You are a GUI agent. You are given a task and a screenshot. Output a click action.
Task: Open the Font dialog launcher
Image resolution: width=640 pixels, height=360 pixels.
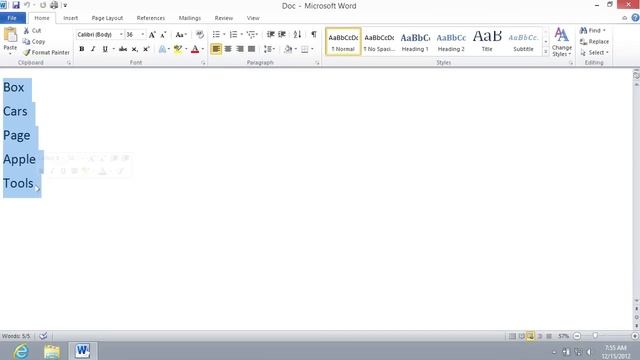pos(203,63)
